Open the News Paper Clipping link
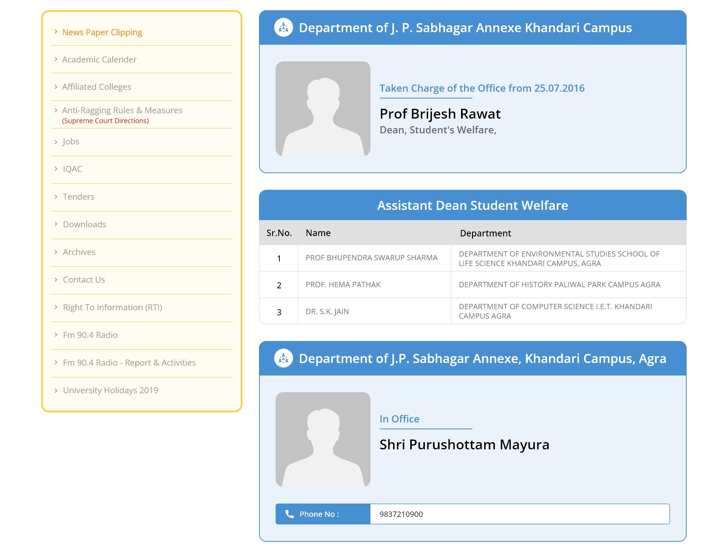Image resolution: width=728 pixels, height=560 pixels. coord(102,32)
